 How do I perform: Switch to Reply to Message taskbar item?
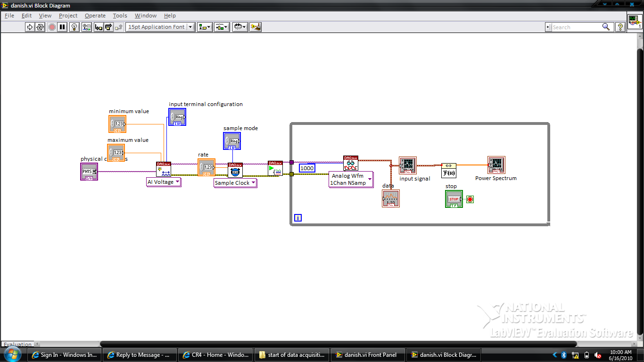click(140, 355)
